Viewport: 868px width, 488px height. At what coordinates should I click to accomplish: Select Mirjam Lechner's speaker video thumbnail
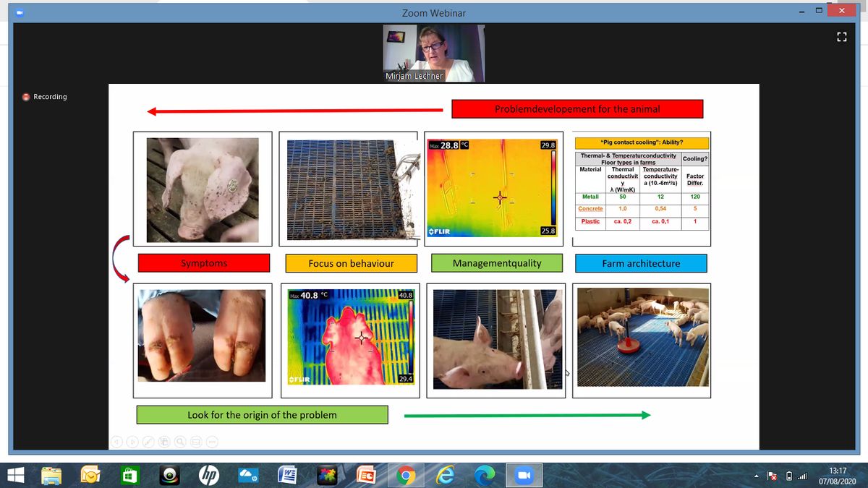pyautogui.click(x=433, y=54)
